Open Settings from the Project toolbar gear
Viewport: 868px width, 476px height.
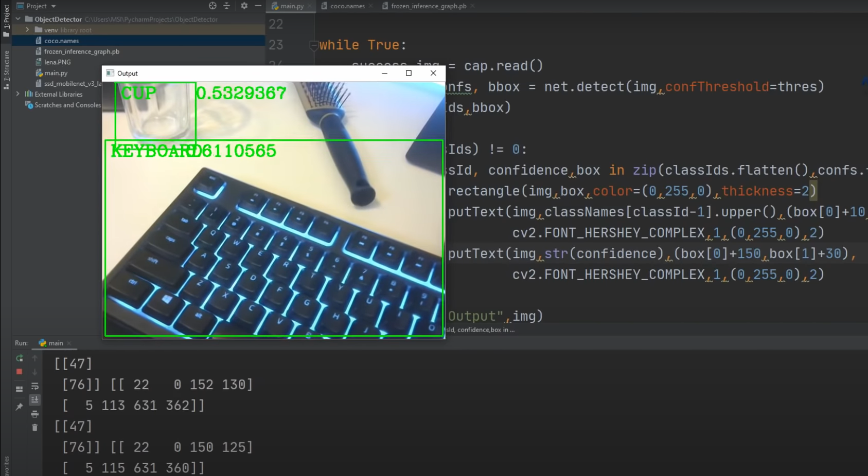tap(243, 6)
